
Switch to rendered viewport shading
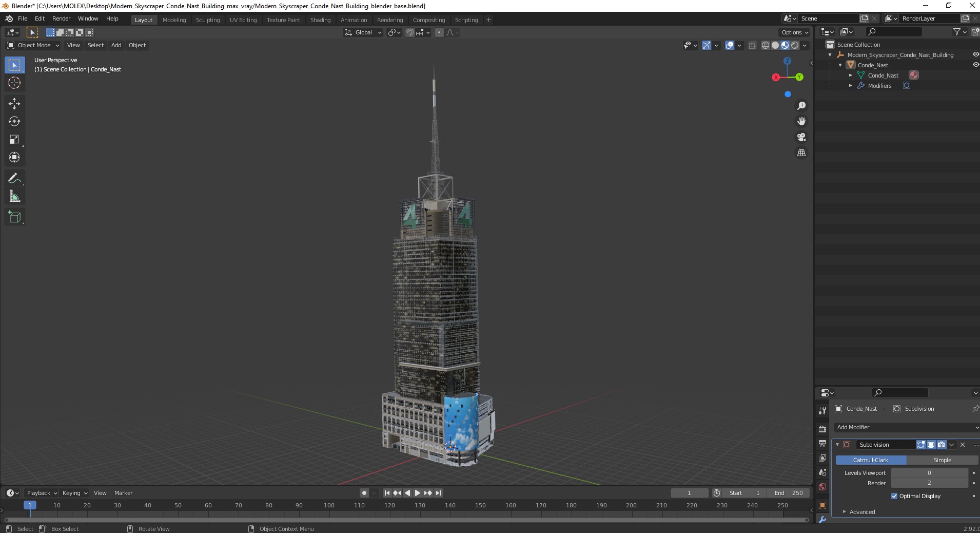pos(795,45)
